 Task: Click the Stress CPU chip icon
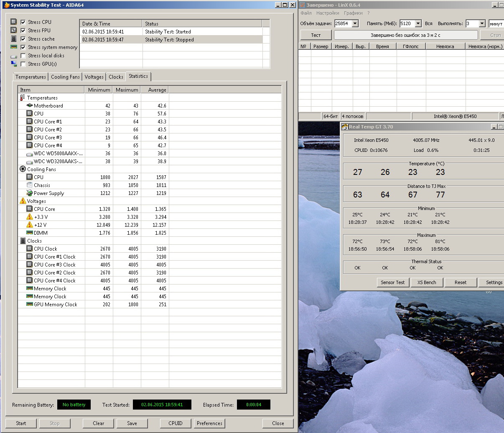coord(13,22)
